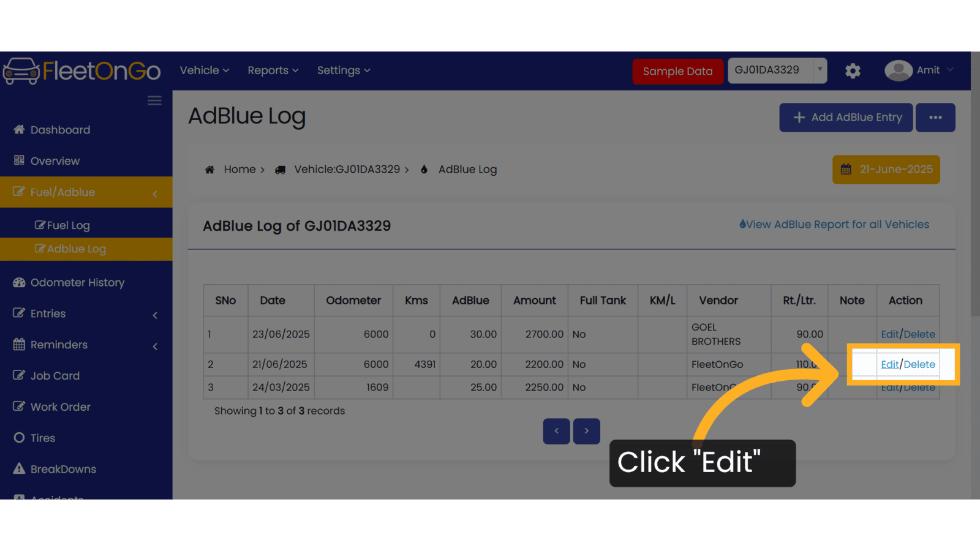Click the page vertical scrollbar

pos(975,184)
